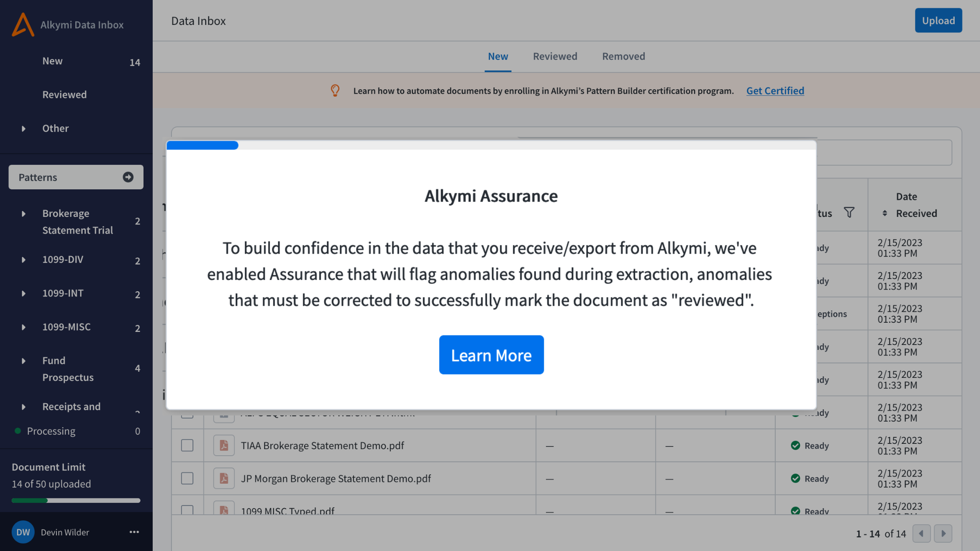Switch to the Removed tab
The height and width of the screenshot is (551, 980).
point(623,56)
